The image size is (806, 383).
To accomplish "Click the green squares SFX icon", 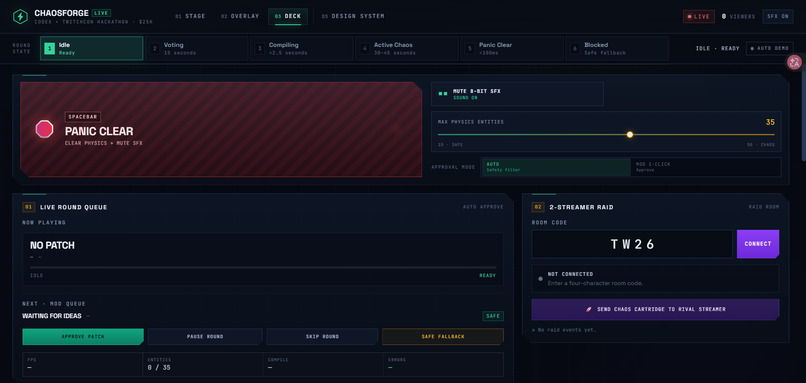I will click(443, 94).
